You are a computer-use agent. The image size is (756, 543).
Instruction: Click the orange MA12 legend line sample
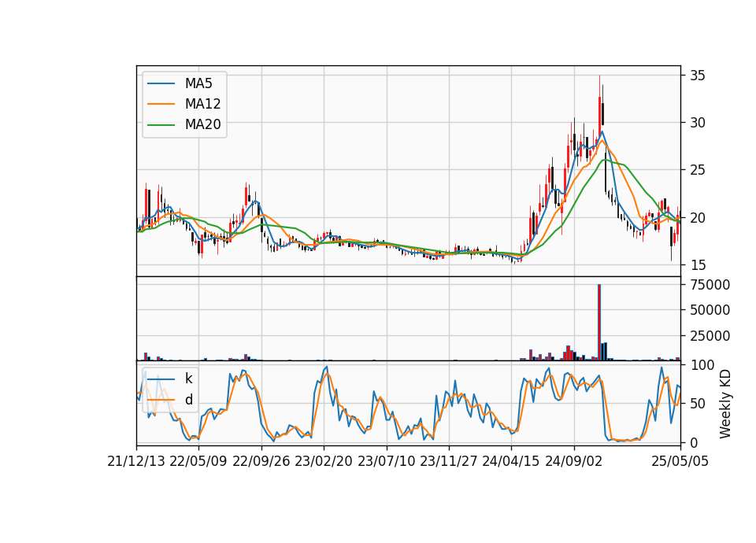coord(161,104)
